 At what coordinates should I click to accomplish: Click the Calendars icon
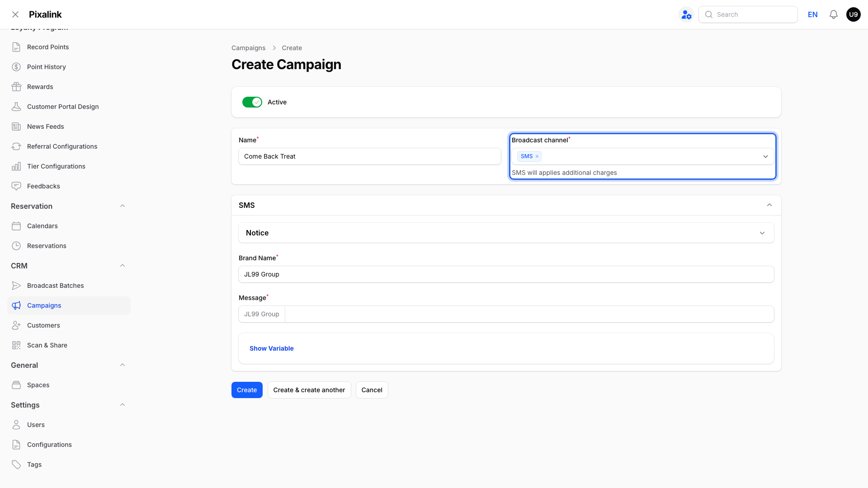point(16,226)
